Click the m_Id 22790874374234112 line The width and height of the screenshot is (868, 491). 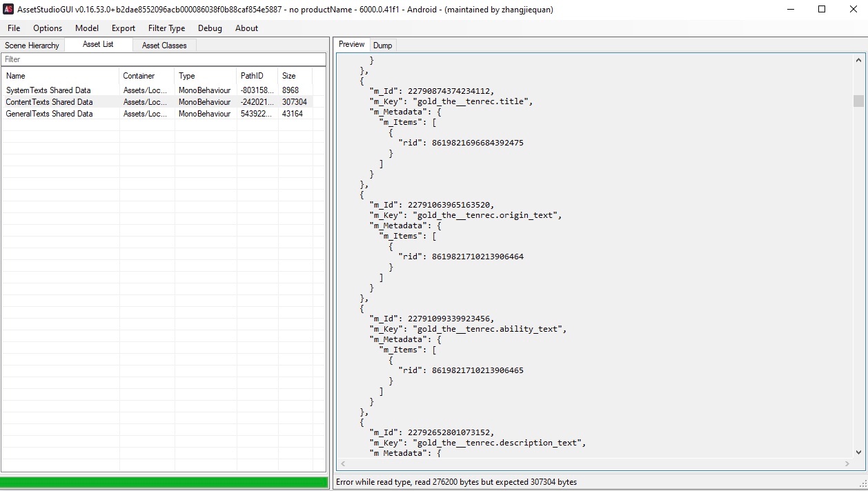pos(433,91)
